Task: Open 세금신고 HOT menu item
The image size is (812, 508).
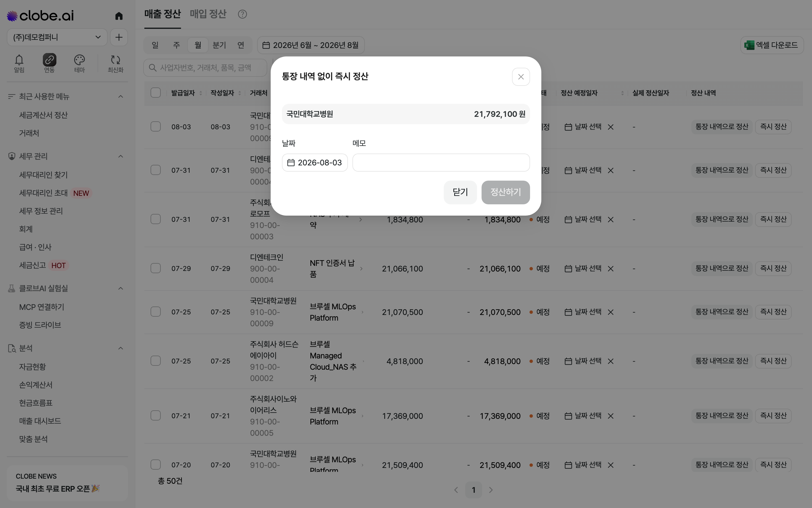Action: [x=44, y=265]
